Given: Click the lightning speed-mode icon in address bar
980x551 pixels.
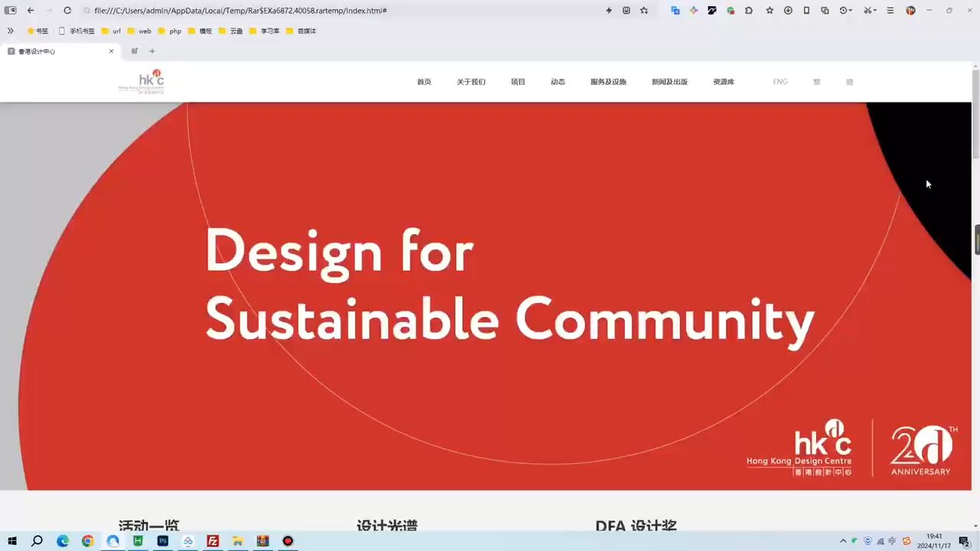Looking at the screenshot, I should [x=609, y=11].
